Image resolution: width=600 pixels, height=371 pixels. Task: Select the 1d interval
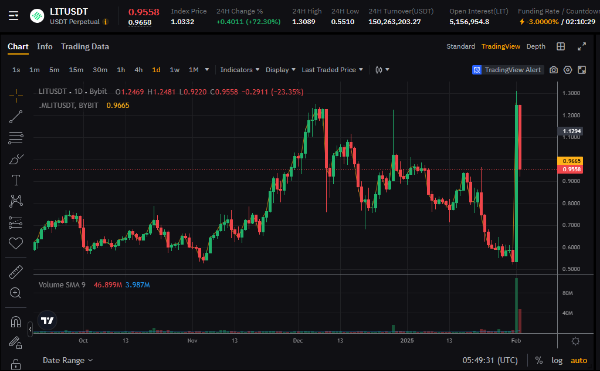click(x=156, y=70)
